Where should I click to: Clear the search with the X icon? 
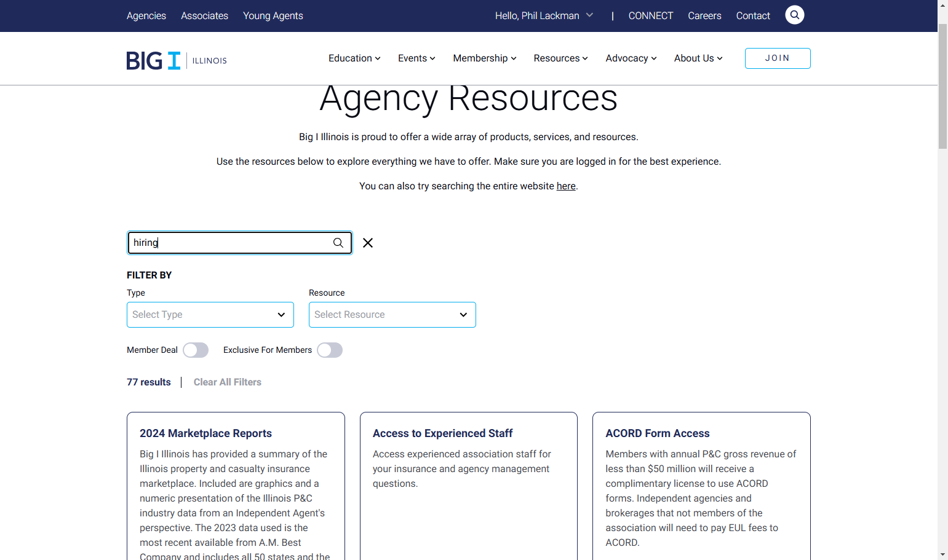click(x=368, y=243)
